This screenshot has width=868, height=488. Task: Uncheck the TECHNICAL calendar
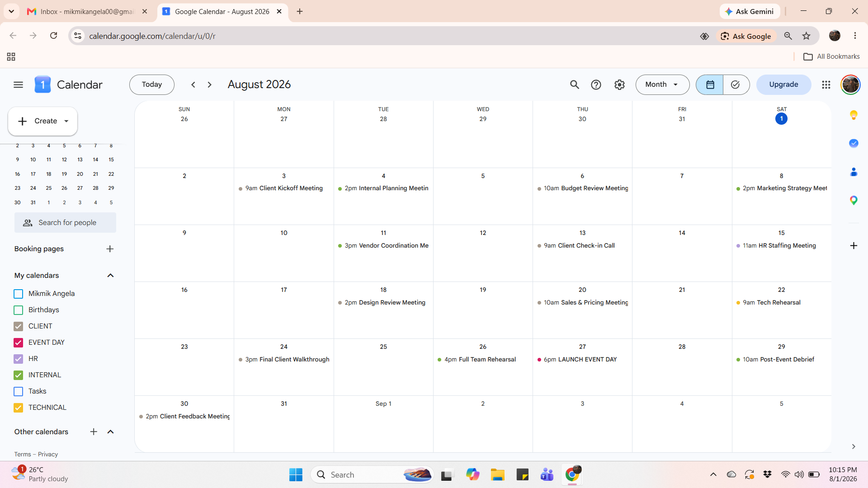pyautogui.click(x=18, y=408)
